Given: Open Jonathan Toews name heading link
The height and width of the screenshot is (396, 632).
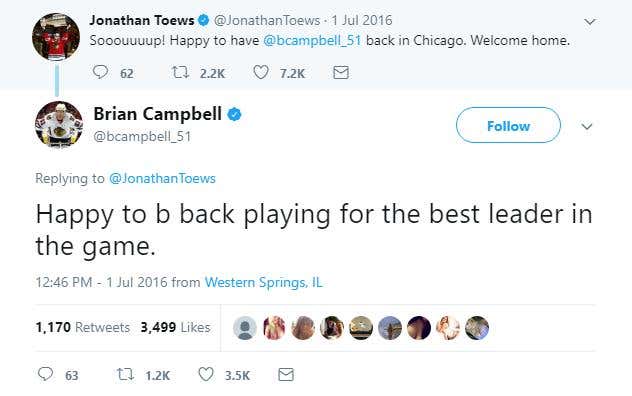Looking at the screenshot, I should point(142,20).
